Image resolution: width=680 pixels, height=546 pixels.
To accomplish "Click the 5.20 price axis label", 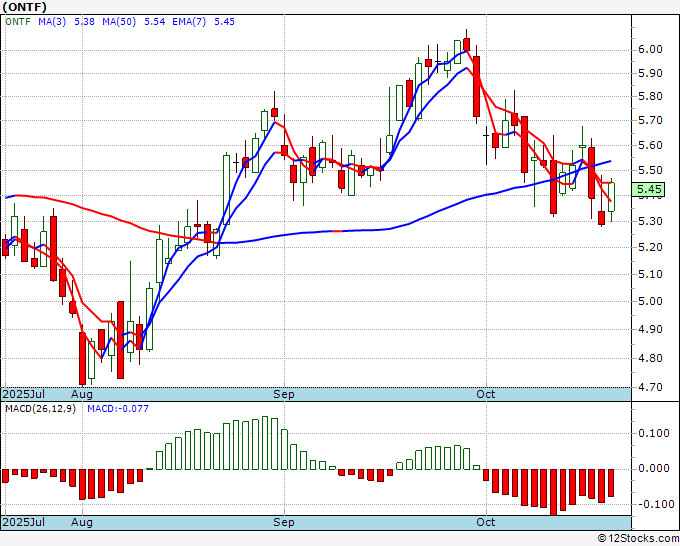I will (650, 248).
